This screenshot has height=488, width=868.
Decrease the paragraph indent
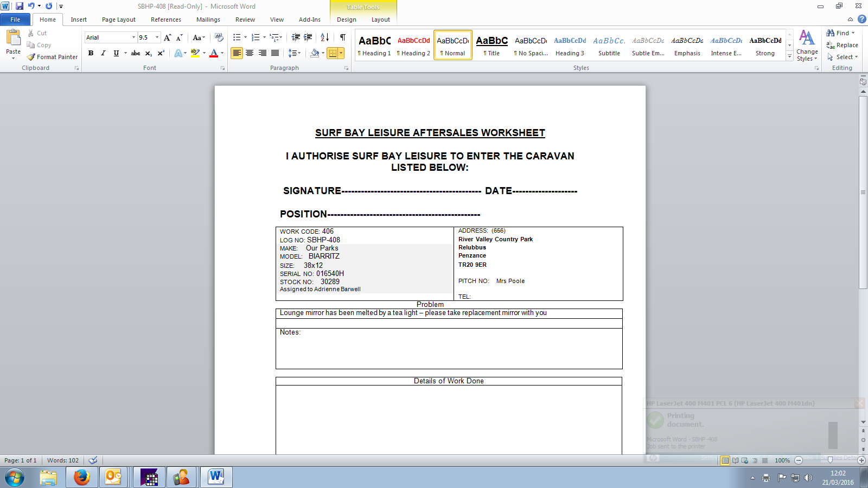(x=296, y=37)
